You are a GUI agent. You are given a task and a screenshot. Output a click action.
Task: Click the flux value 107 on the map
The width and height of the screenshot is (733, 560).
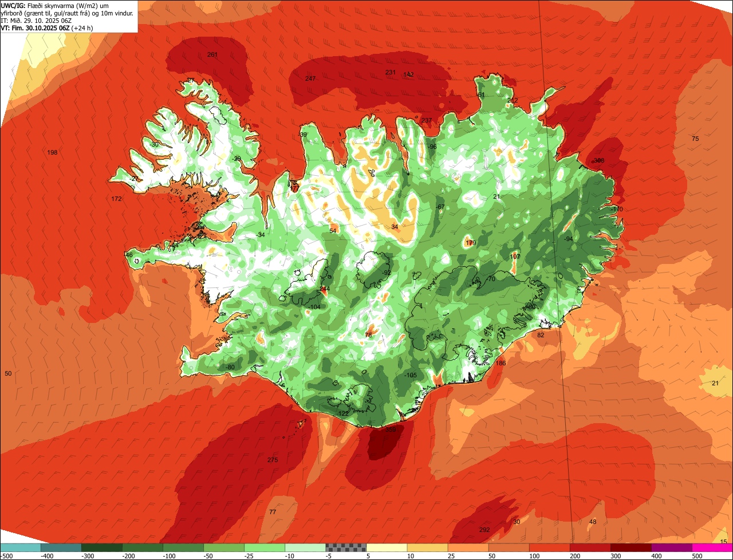[x=515, y=257]
